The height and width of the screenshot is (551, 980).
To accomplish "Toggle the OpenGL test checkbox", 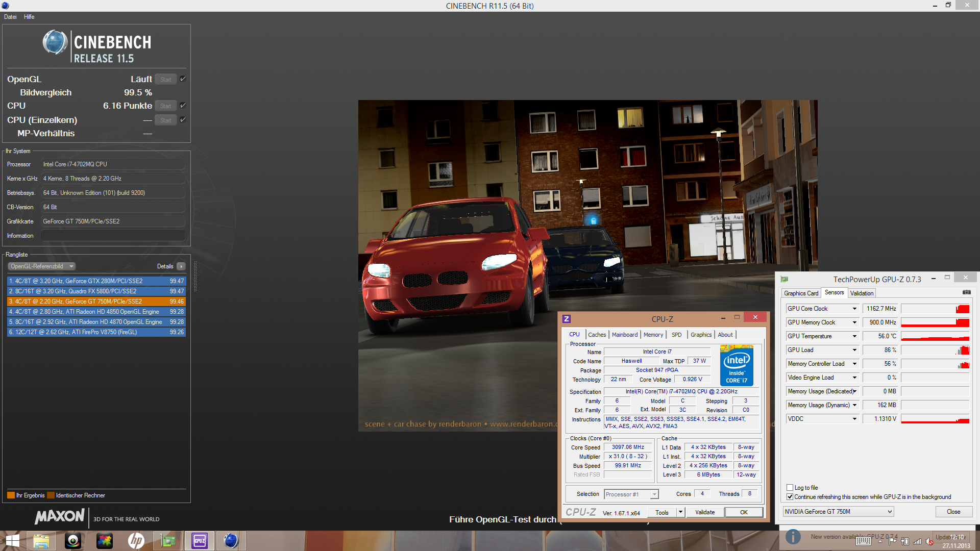I will [x=183, y=79].
